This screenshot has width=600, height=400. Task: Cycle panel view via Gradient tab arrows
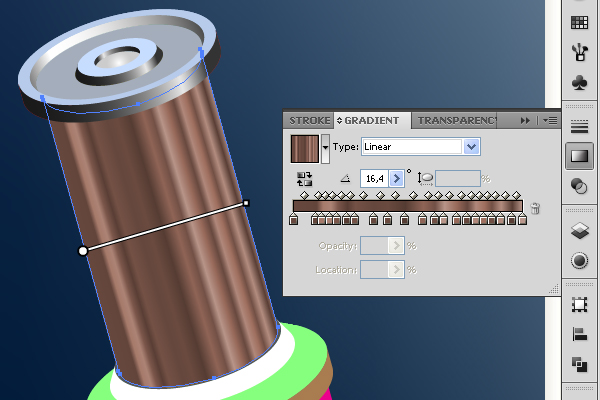[x=339, y=121]
